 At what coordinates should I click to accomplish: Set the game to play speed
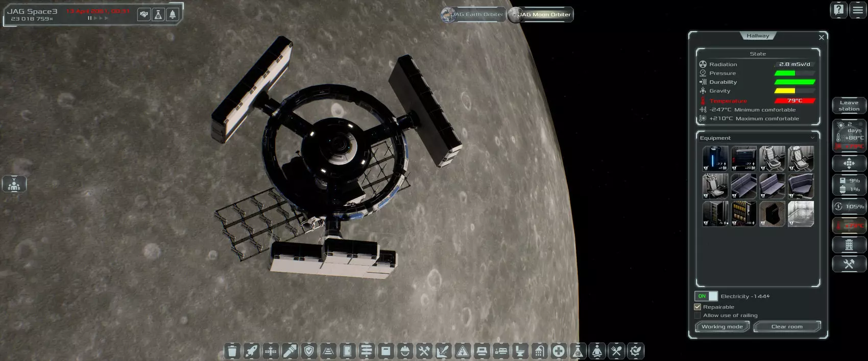(x=95, y=18)
